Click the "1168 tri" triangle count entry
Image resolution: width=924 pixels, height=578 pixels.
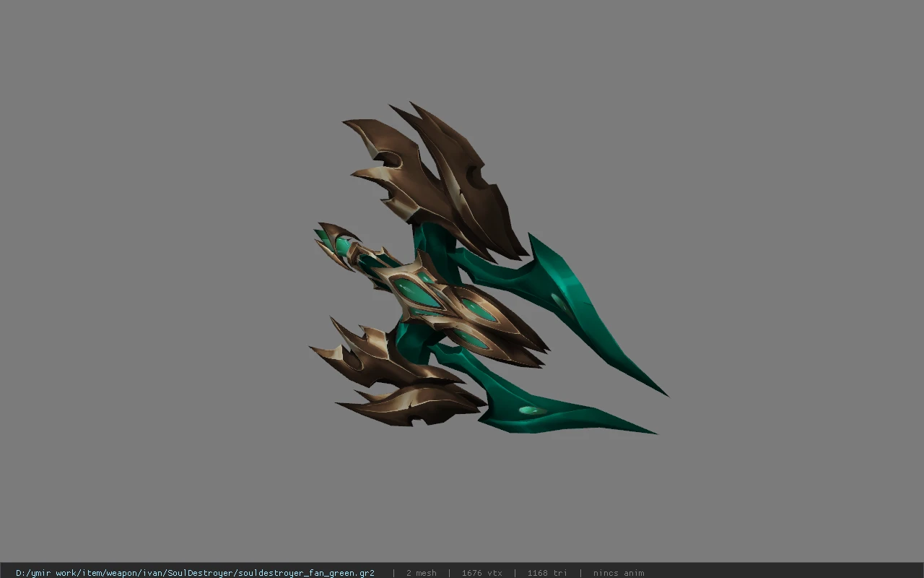547,573
